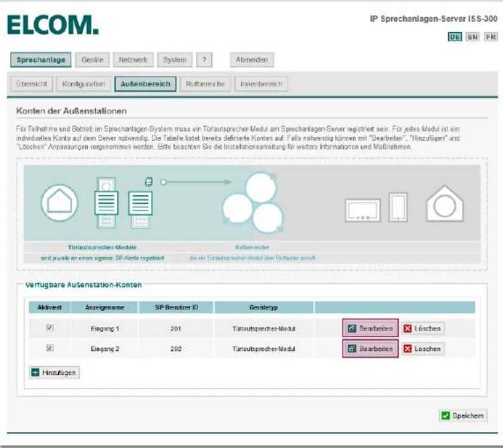This screenshot has height=448, width=503.
Task: Click SIP ID 202 cell
Action: (x=176, y=349)
